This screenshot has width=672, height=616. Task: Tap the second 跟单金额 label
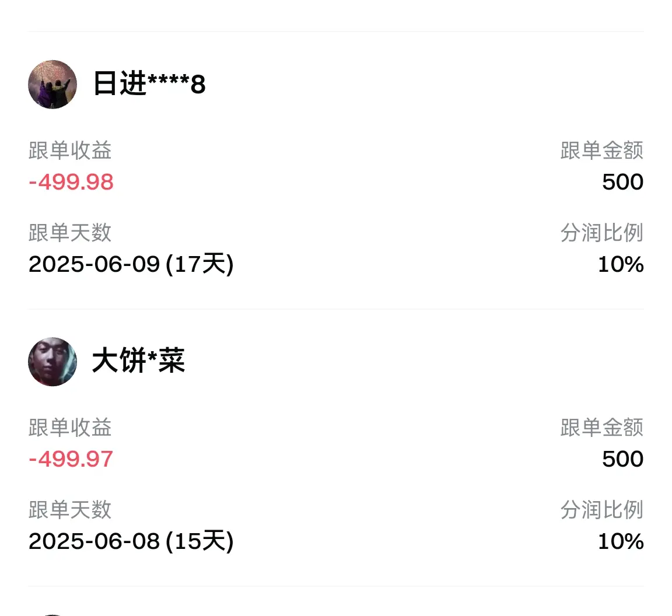pyautogui.click(x=602, y=428)
